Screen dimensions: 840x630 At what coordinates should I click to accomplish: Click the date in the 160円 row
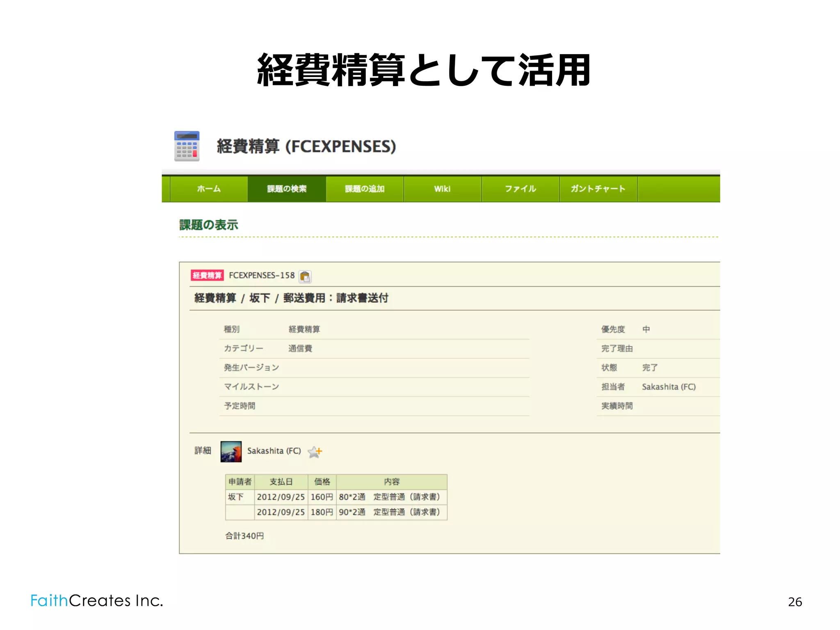coord(281,497)
